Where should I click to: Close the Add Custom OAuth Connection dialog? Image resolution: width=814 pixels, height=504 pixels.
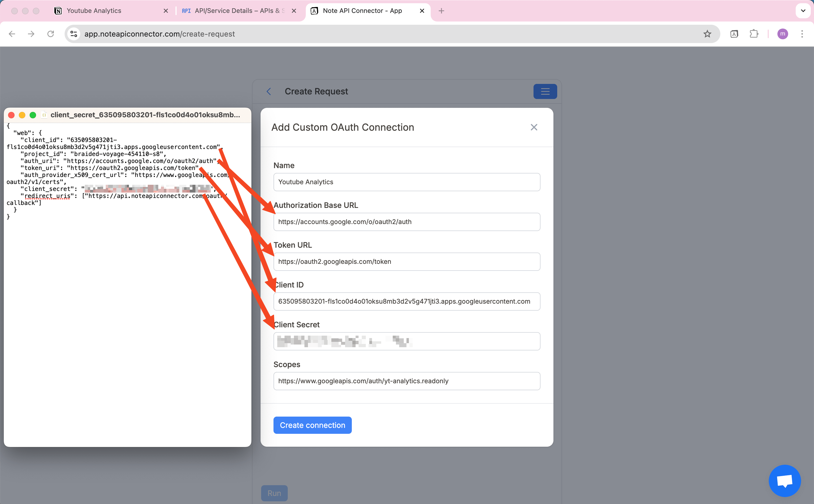[534, 127]
